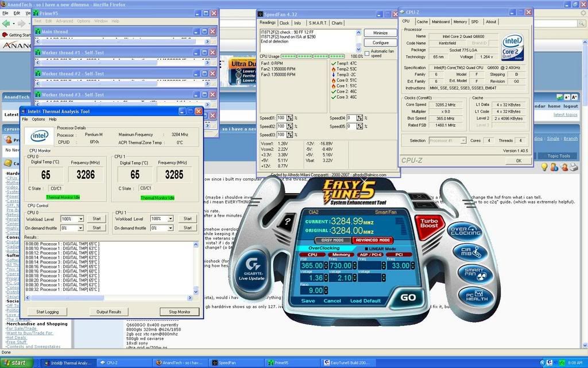Switch to CPU-Z SPD tab
588x368 pixels.
(x=475, y=22)
